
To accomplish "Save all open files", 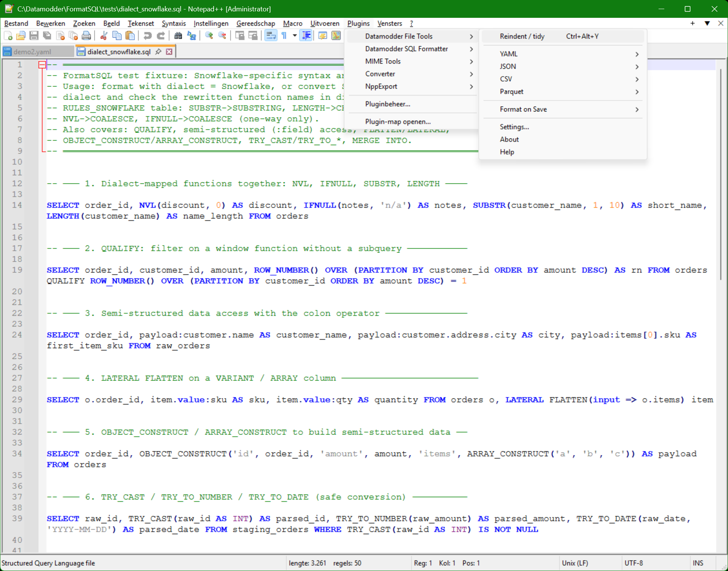I will pos(47,36).
